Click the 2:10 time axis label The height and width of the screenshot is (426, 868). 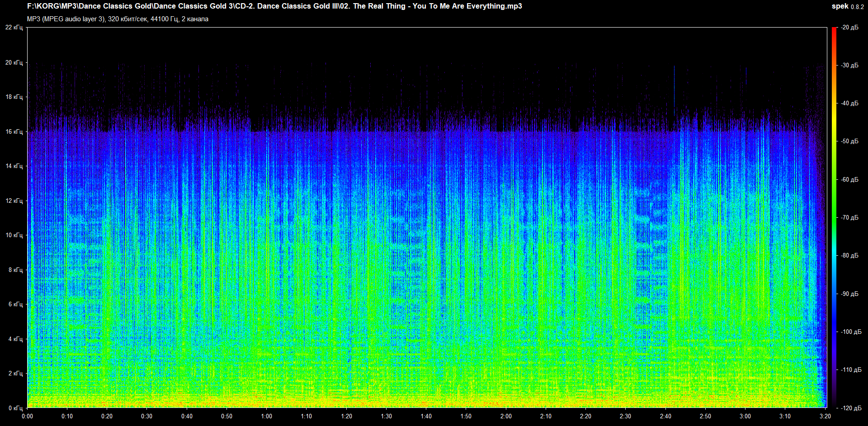click(x=546, y=416)
